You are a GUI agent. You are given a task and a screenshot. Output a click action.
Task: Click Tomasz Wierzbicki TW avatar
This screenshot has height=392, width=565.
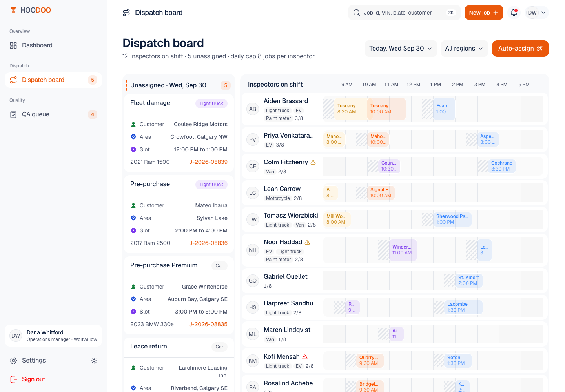point(253,220)
